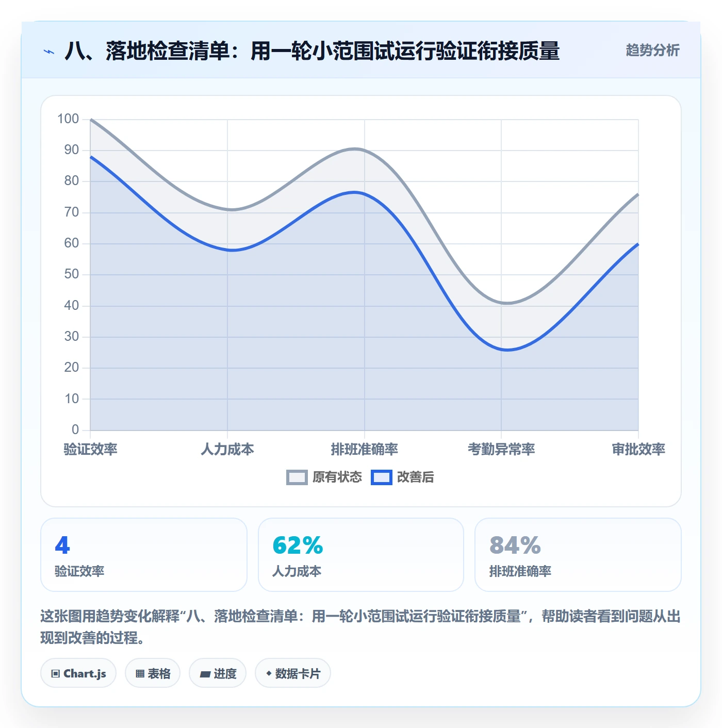Click the 改善后 legend label
The width and height of the screenshot is (722, 728).
(x=416, y=477)
